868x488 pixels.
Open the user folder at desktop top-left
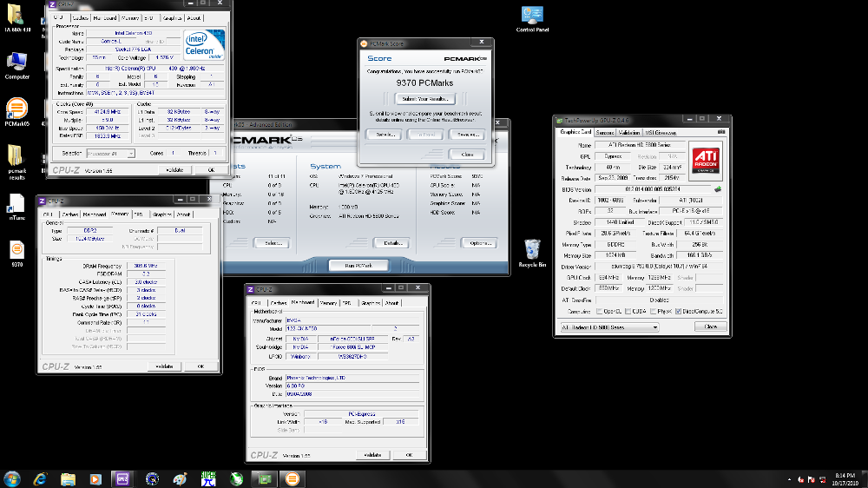tap(16, 17)
